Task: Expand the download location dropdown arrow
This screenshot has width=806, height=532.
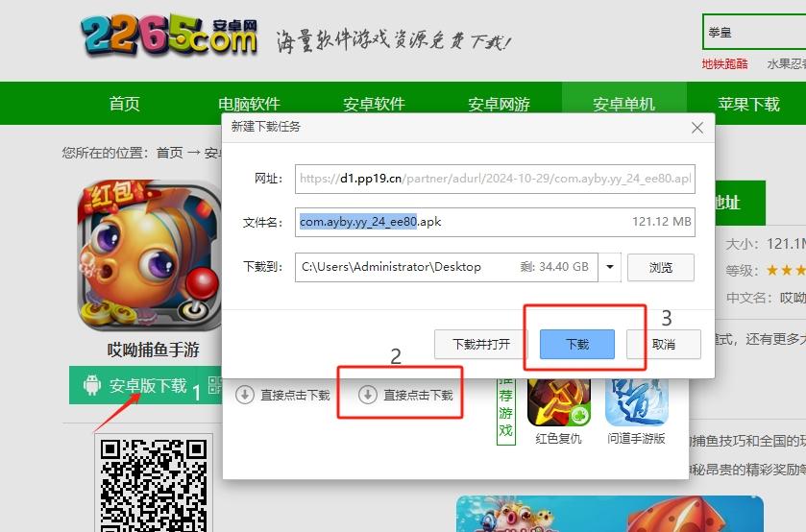Action: coord(611,267)
